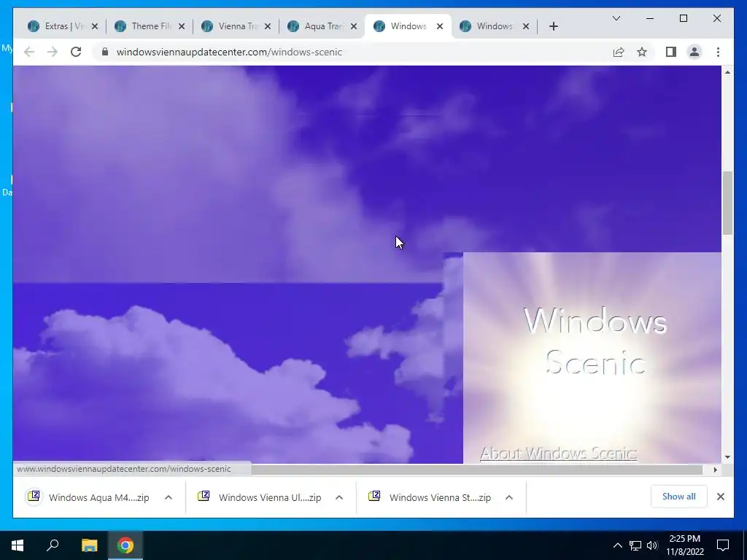Go forward to next page

(x=53, y=52)
